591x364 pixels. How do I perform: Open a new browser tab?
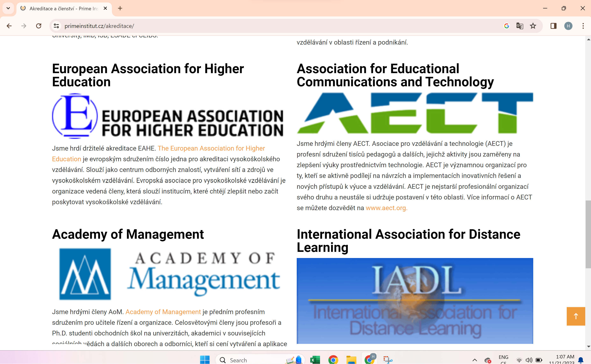pyautogui.click(x=120, y=8)
